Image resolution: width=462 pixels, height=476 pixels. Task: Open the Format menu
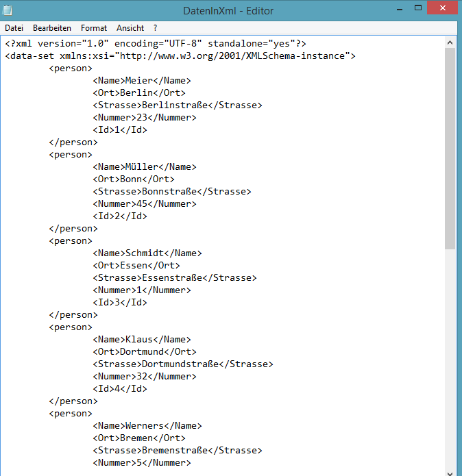[94, 28]
